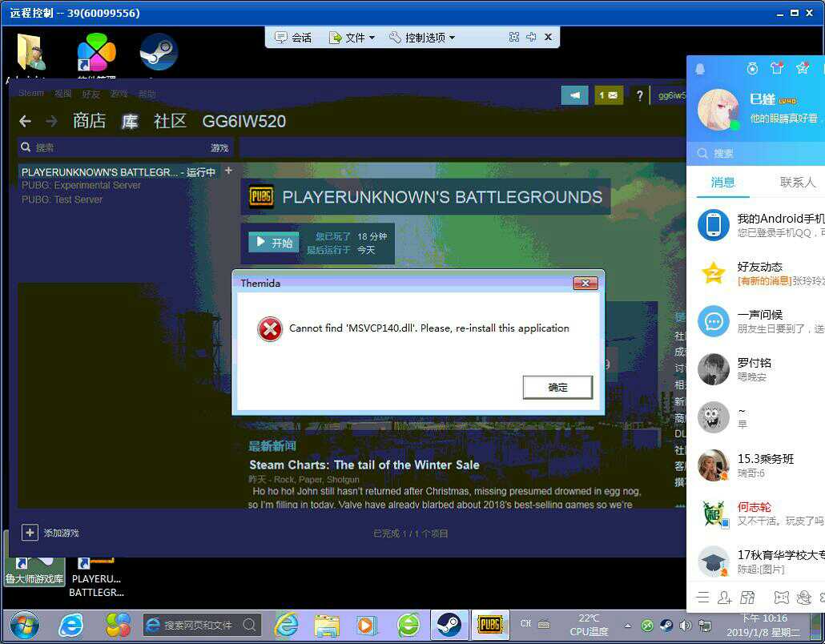825x644 pixels.
Task: Open the QQ star icon in header
Action: pyautogui.click(x=803, y=68)
